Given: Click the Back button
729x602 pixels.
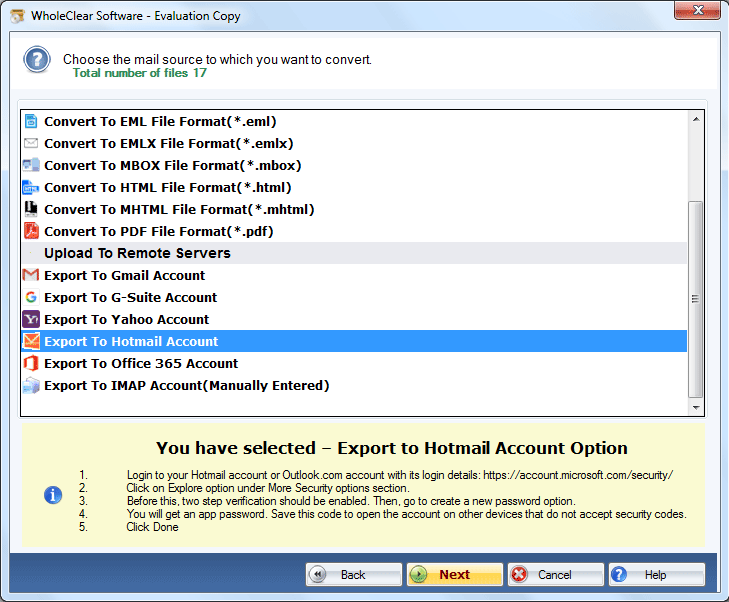Looking at the screenshot, I should point(353,575).
